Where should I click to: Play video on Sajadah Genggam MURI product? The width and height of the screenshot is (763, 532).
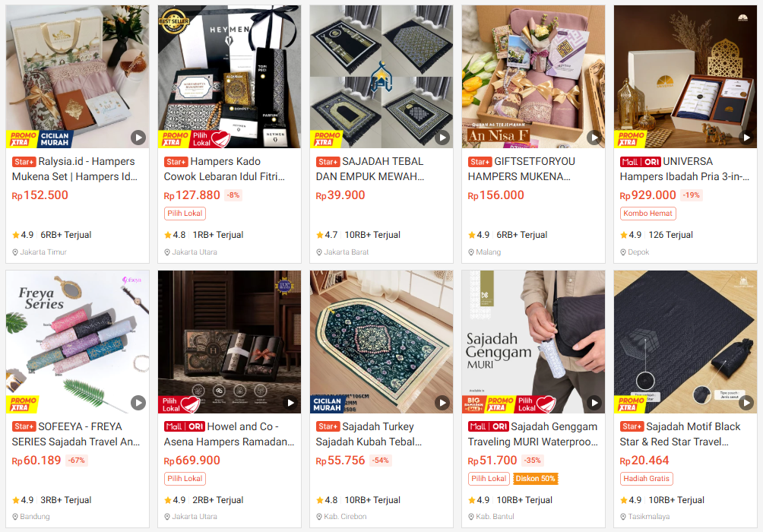(594, 403)
